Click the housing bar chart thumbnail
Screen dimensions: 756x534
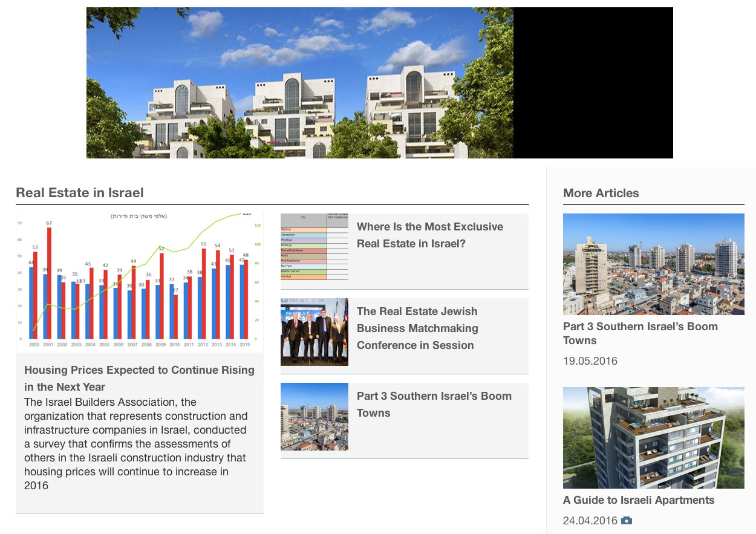click(139, 282)
